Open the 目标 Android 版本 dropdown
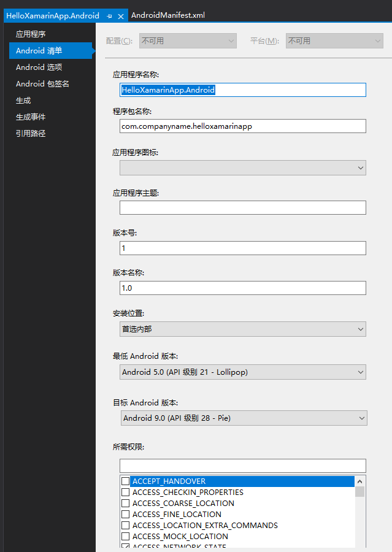 point(244,418)
